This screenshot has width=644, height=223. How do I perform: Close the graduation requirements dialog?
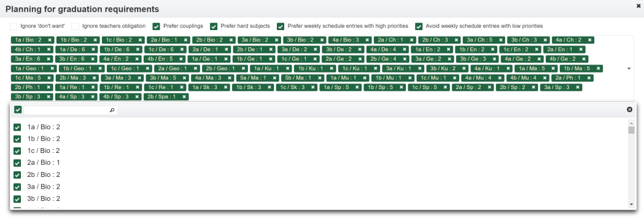coord(638,6)
